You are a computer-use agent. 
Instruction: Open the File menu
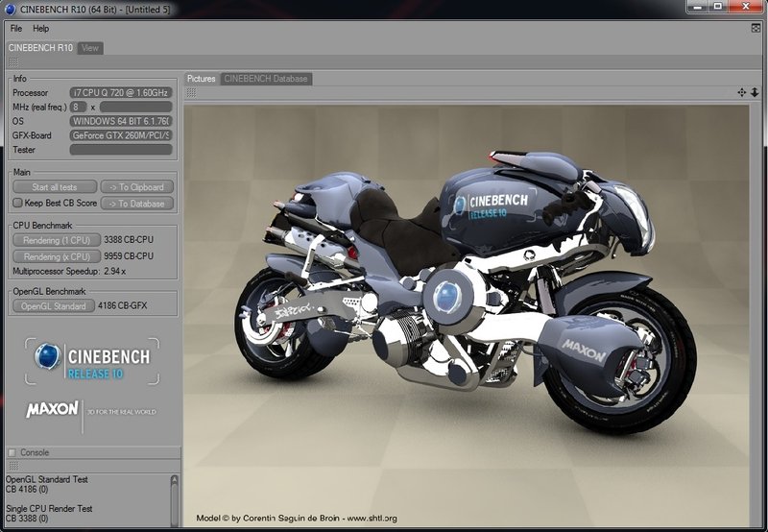[16, 29]
